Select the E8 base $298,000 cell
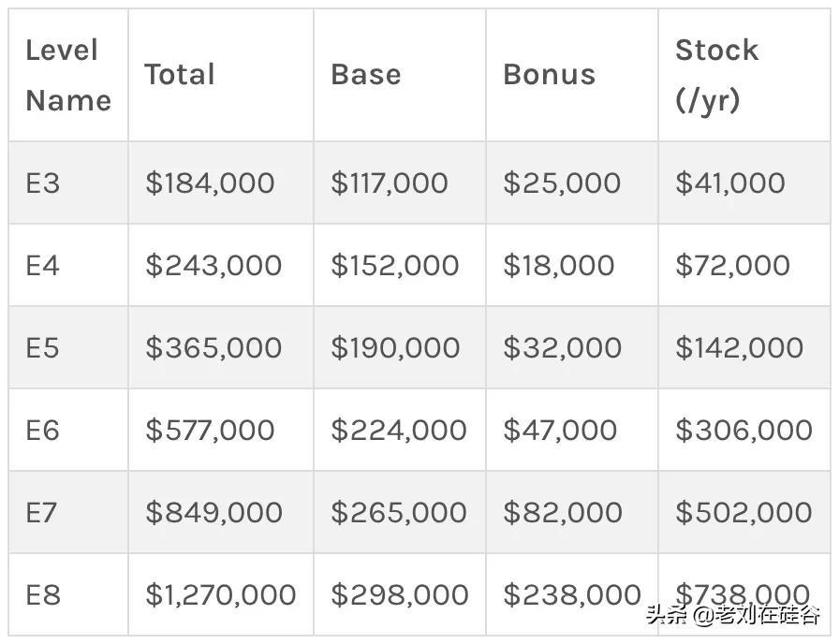 [x=400, y=594]
